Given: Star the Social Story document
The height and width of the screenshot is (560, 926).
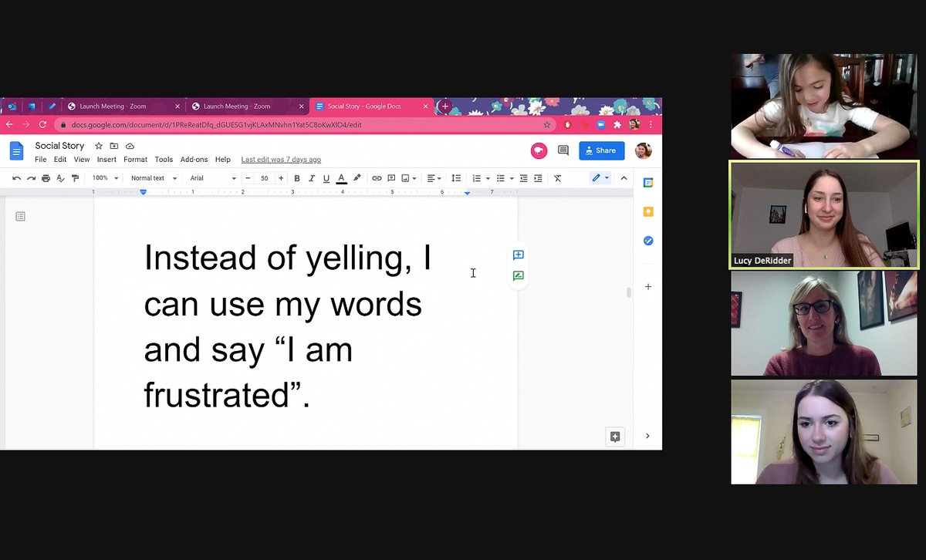Looking at the screenshot, I should [x=99, y=146].
